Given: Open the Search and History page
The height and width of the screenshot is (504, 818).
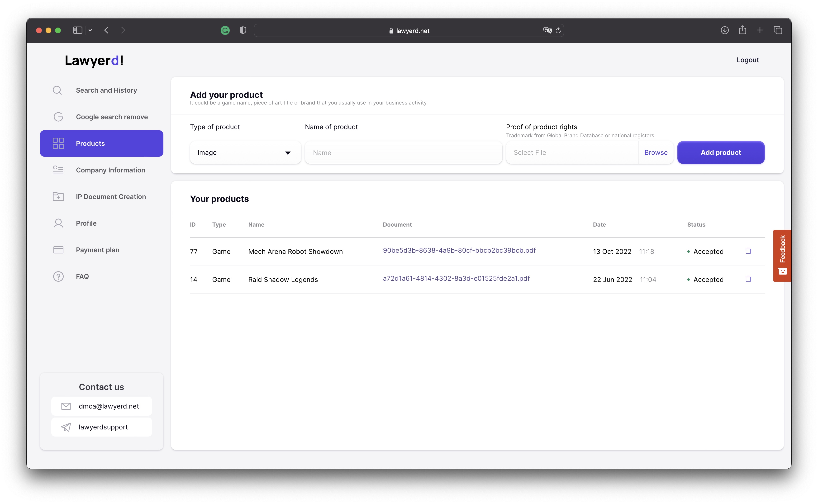Looking at the screenshot, I should (106, 90).
